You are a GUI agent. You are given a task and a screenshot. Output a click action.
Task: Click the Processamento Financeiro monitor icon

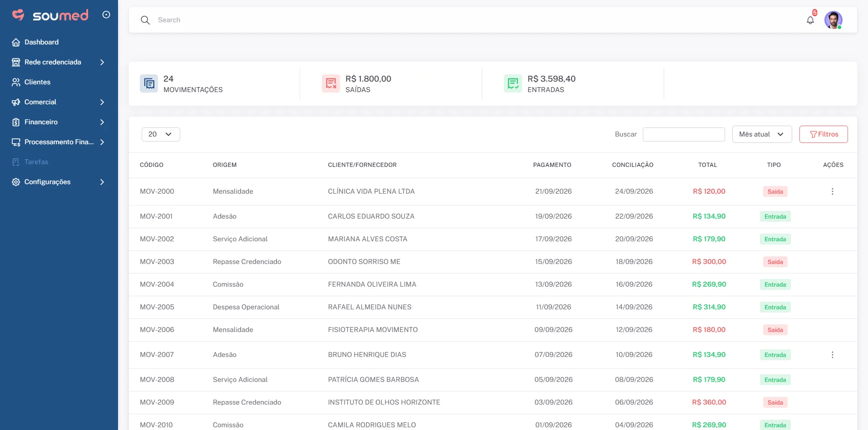[x=16, y=142]
